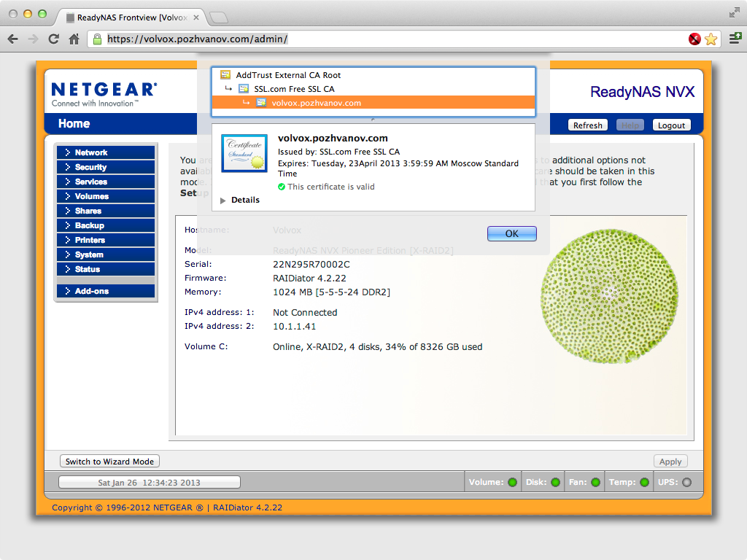
Task: Open a new browser tab
Action: (x=219, y=17)
